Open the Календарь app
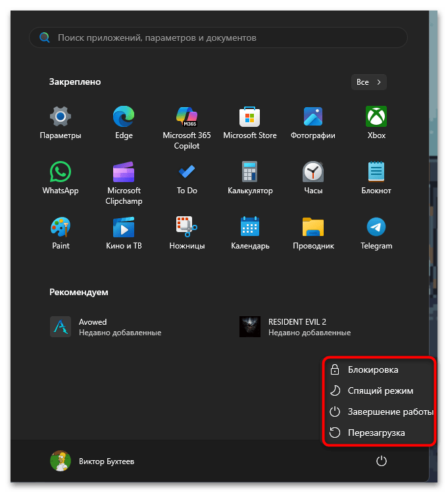The height and width of the screenshot is (493, 448). click(x=250, y=233)
